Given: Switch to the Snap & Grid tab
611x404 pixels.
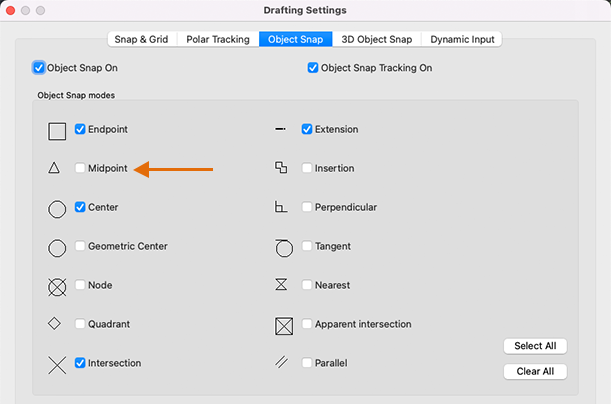Looking at the screenshot, I should pyautogui.click(x=142, y=39).
